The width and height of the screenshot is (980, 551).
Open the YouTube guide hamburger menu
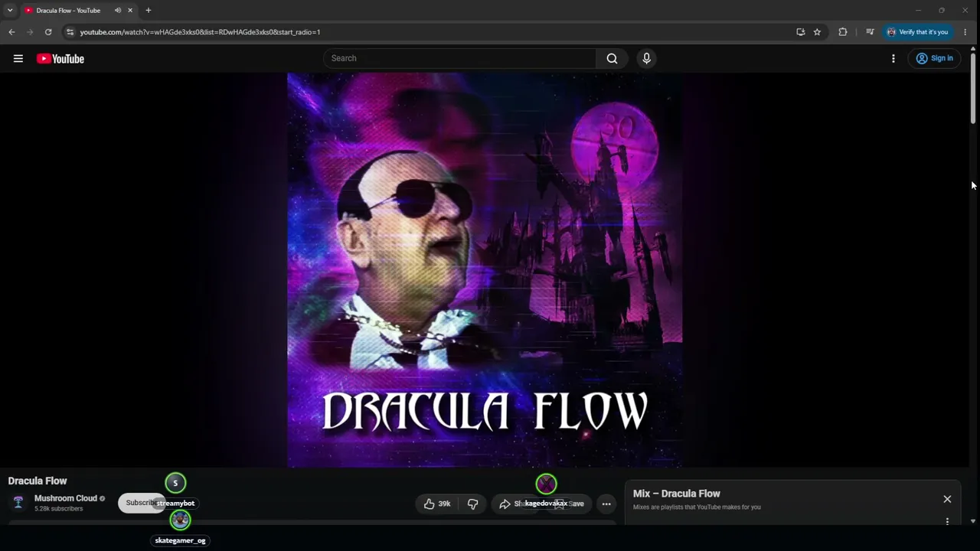18,58
